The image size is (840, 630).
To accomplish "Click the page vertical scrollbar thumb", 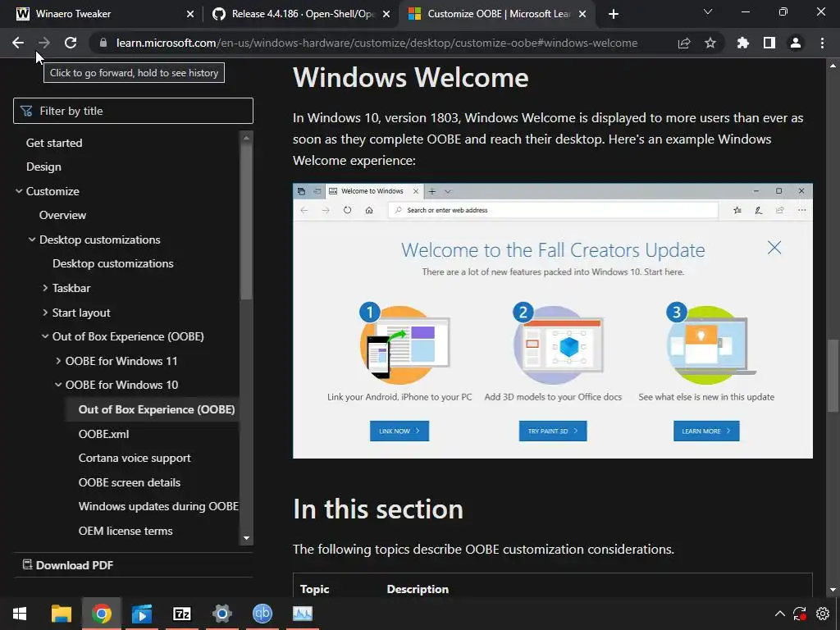I will point(833,376).
